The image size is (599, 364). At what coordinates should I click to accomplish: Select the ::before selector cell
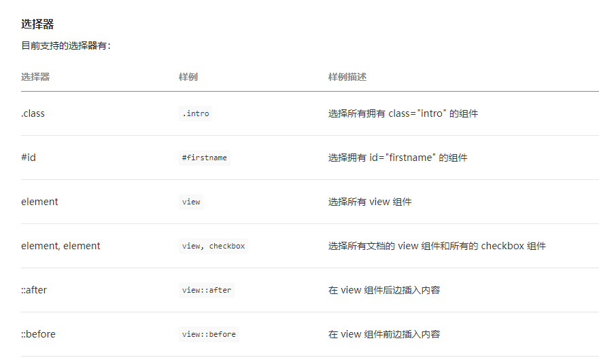[x=38, y=334]
